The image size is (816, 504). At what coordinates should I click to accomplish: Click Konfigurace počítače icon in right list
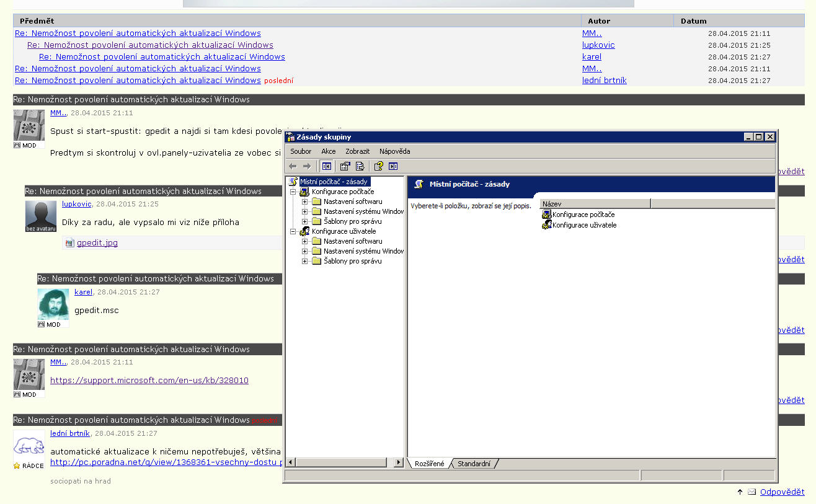click(x=546, y=214)
